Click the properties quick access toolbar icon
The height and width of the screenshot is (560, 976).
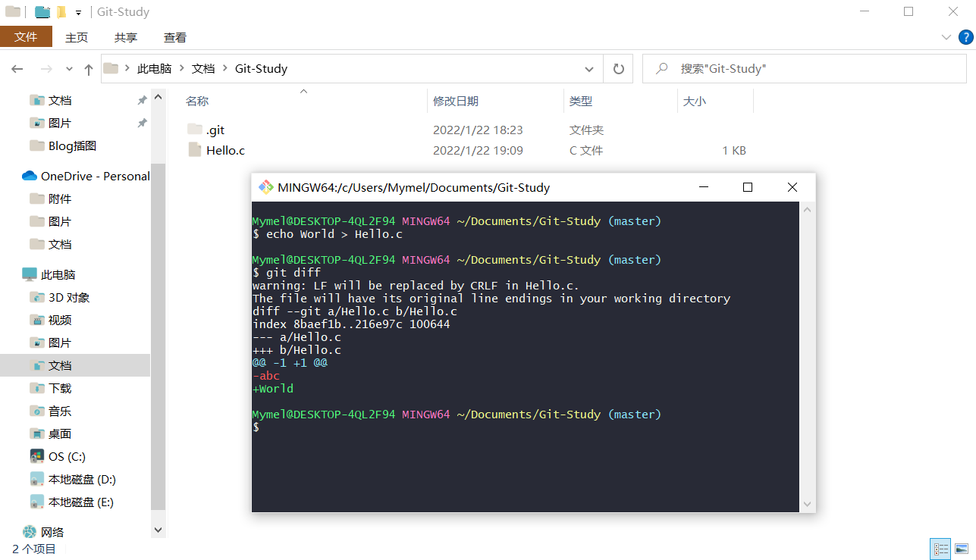[42, 12]
